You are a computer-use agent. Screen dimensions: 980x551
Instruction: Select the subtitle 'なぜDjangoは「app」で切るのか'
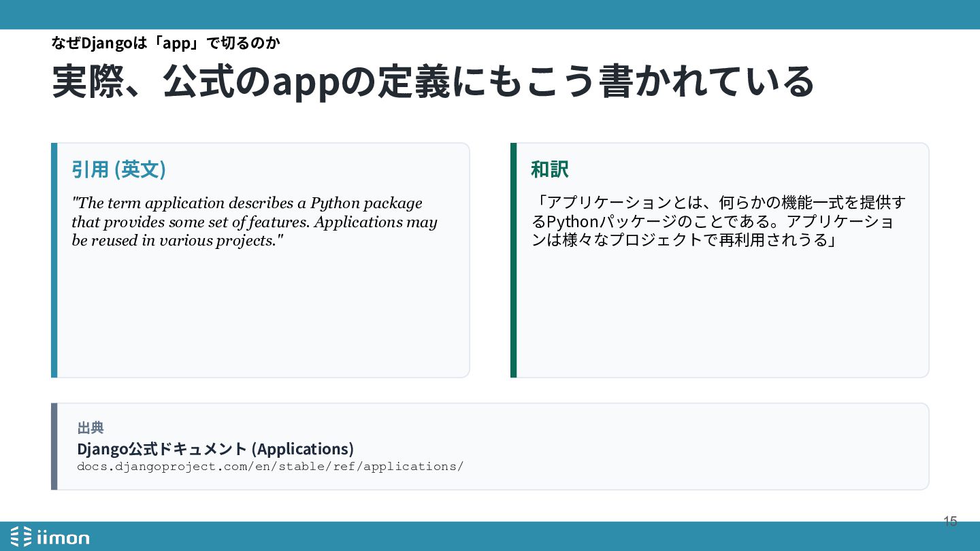coord(166,43)
